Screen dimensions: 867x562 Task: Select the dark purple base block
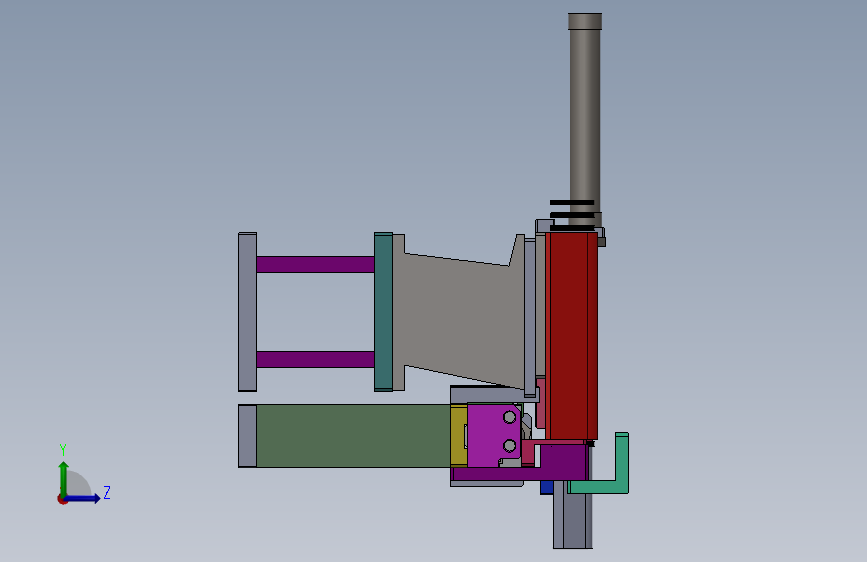(563, 462)
